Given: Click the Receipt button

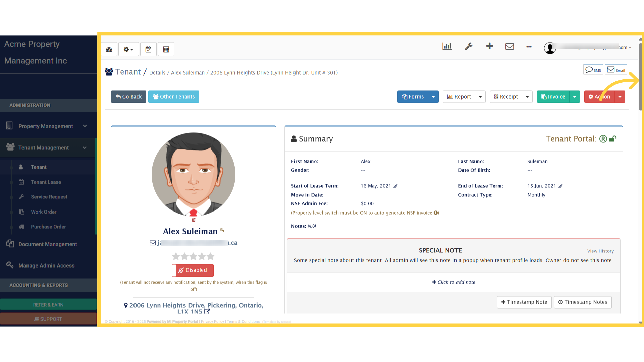Looking at the screenshot, I should [x=506, y=97].
